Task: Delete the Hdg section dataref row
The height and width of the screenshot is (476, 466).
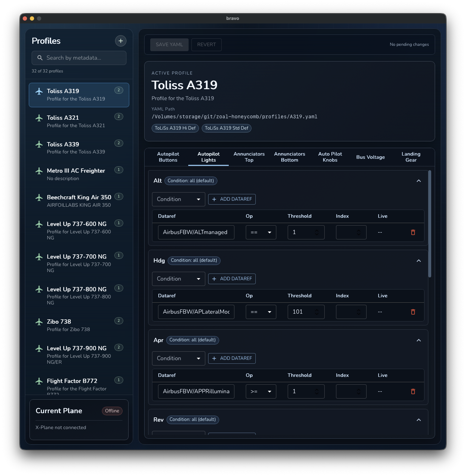Action: coord(413,312)
